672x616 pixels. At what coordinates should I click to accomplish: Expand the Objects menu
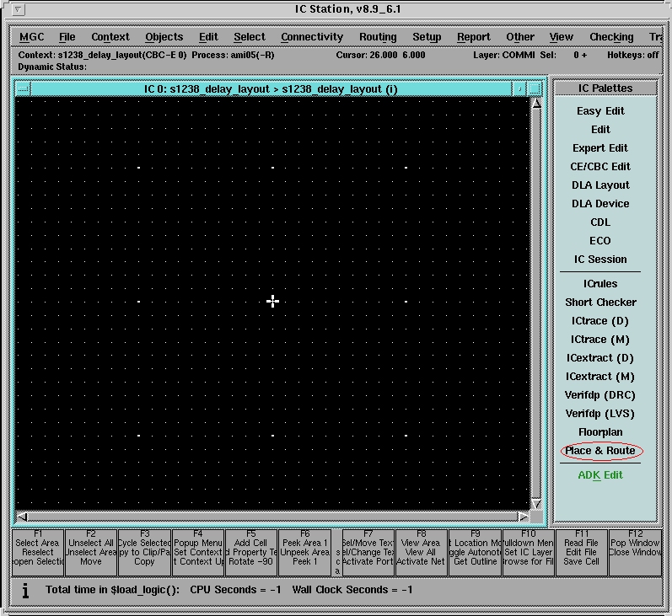pos(164,37)
